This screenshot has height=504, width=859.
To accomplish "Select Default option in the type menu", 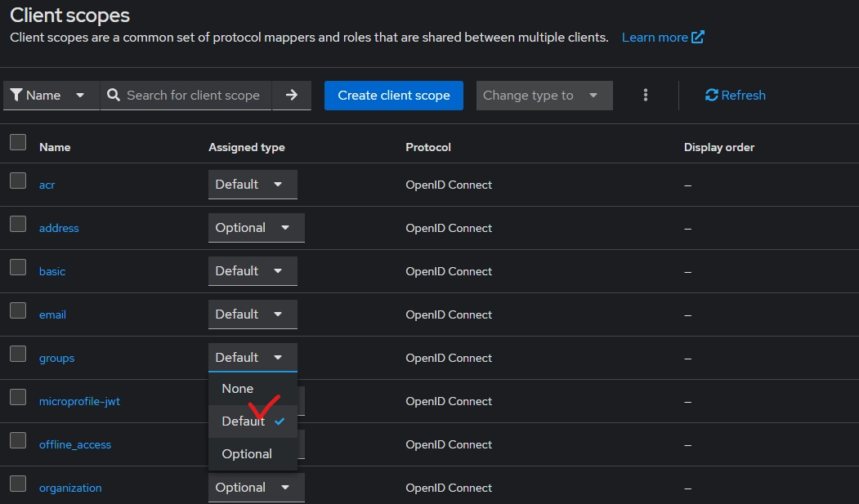I will (x=244, y=421).
